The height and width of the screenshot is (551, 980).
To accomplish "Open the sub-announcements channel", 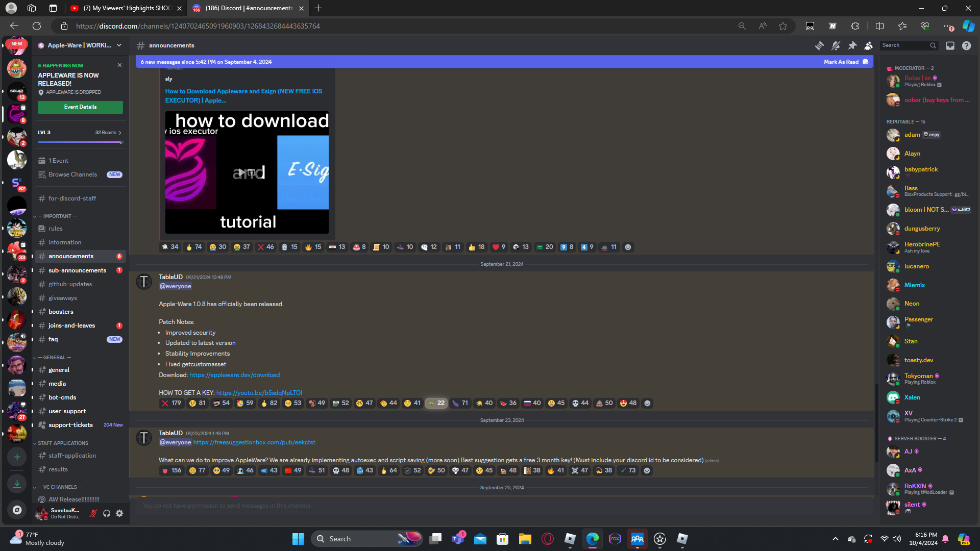I will [x=80, y=270].
